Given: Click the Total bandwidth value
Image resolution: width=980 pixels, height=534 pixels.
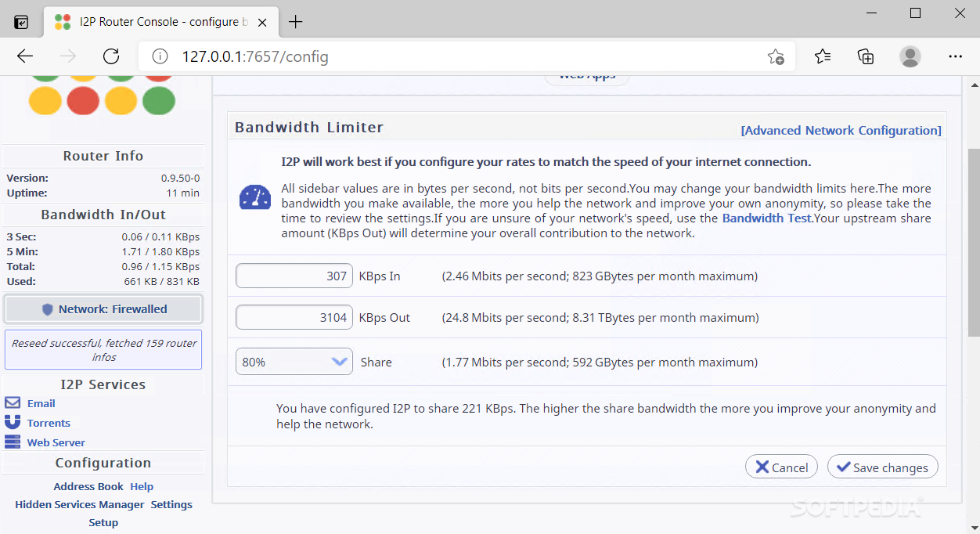Looking at the screenshot, I should pos(160,266).
